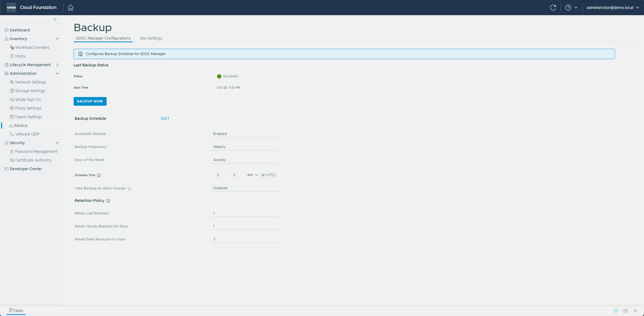Open Workload Domains
644x316 pixels.
[x=32, y=47]
